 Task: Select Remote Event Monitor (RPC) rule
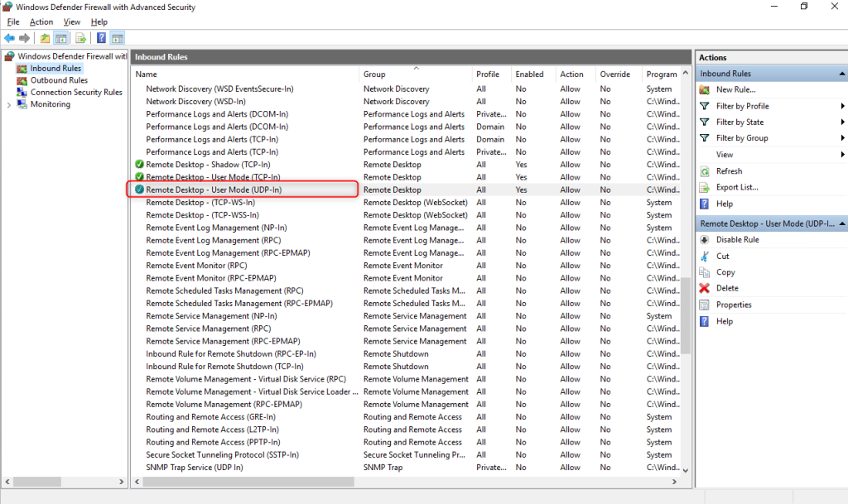(196, 266)
